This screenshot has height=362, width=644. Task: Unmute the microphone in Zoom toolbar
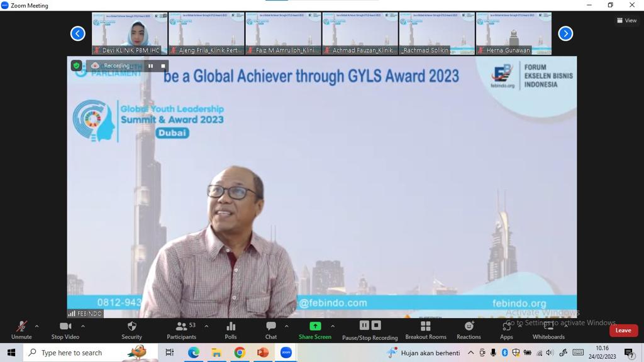tap(21, 331)
